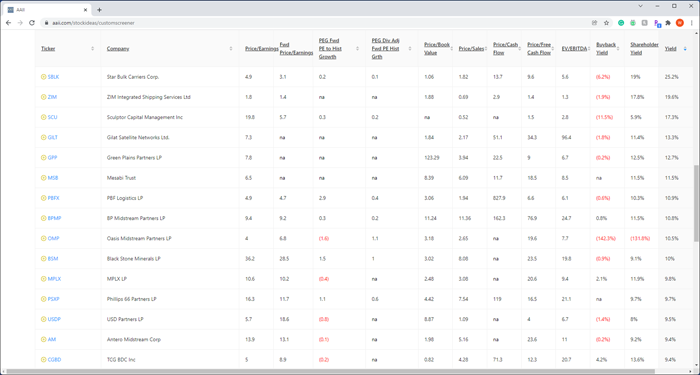Click SBLK's 25.2% yield value
The image size is (700, 375).
coord(671,77)
